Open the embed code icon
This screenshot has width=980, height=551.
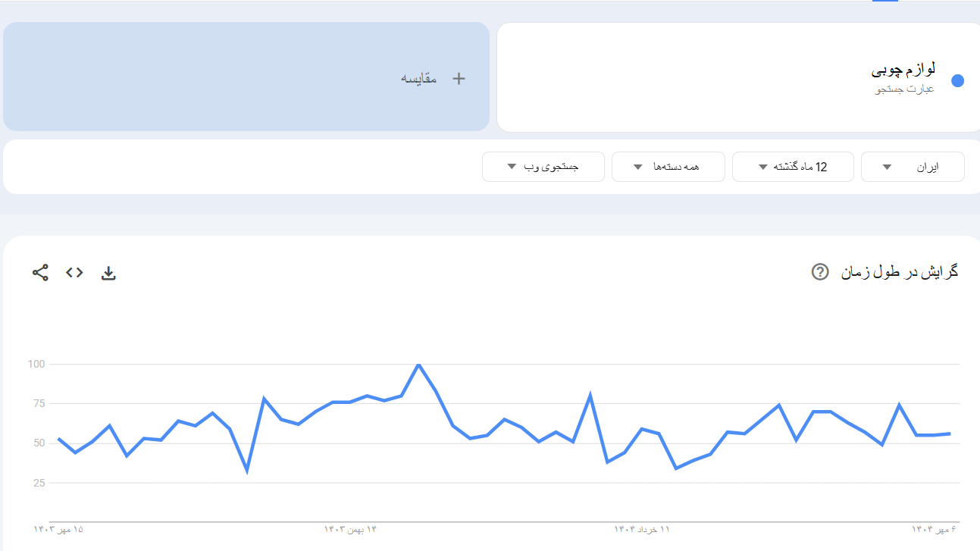74,273
